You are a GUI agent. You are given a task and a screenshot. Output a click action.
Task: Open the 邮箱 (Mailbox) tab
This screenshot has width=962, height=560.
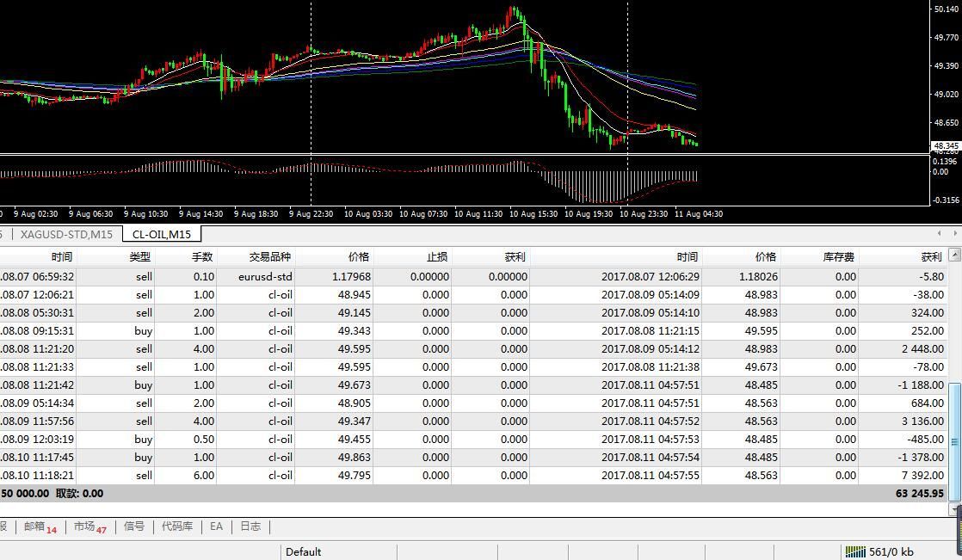40,526
